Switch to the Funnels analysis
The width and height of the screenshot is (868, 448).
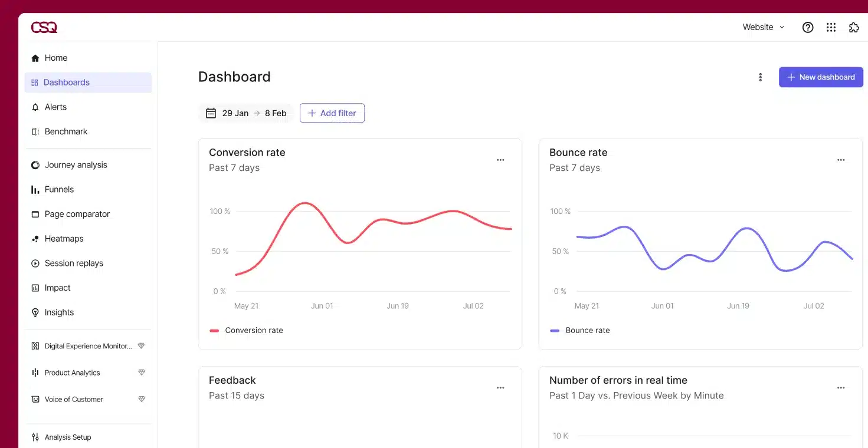60,189
